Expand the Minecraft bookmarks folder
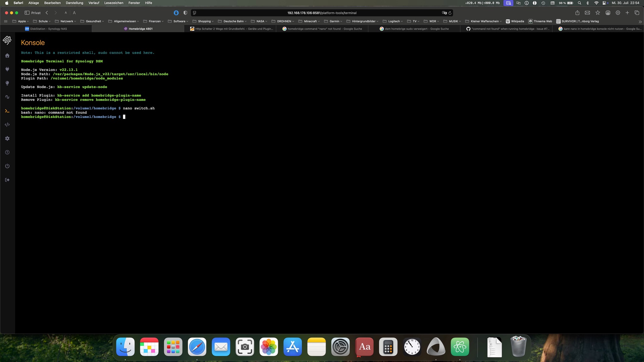Viewport: 644px width, 362px height. tap(310, 21)
